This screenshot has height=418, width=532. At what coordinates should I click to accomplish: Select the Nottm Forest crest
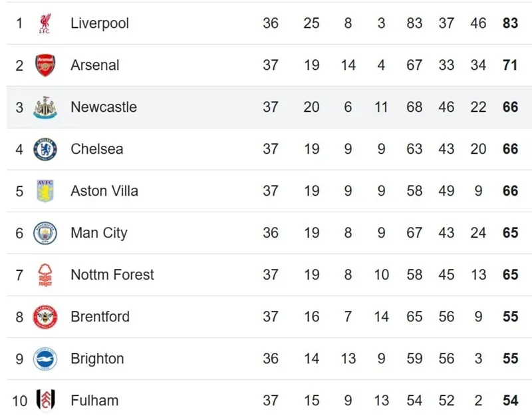(45, 275)
